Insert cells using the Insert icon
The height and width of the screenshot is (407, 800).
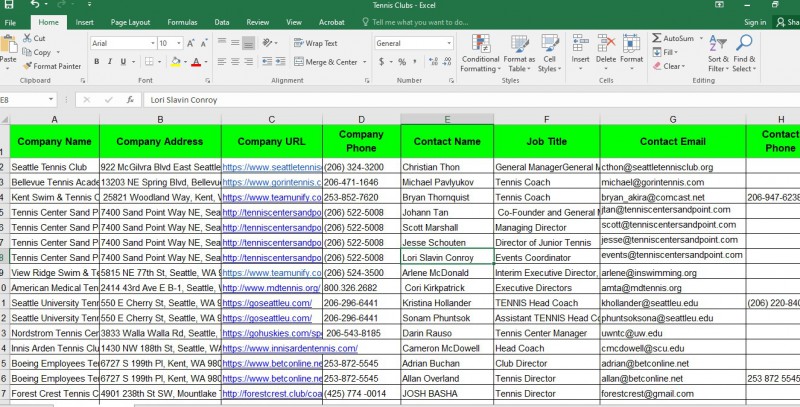coord(580,54)
